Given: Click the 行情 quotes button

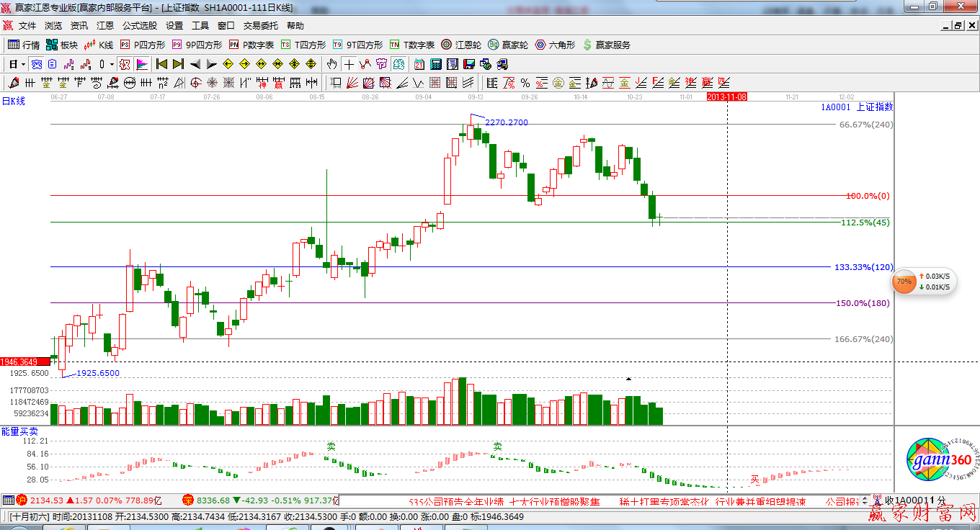Looking at the screenshot, I should (24, 45).
